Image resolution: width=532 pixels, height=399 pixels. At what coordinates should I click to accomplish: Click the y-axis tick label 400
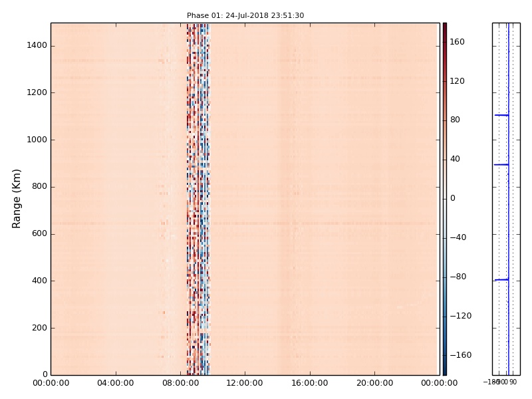pyautogui.click(x=39, y=281)
